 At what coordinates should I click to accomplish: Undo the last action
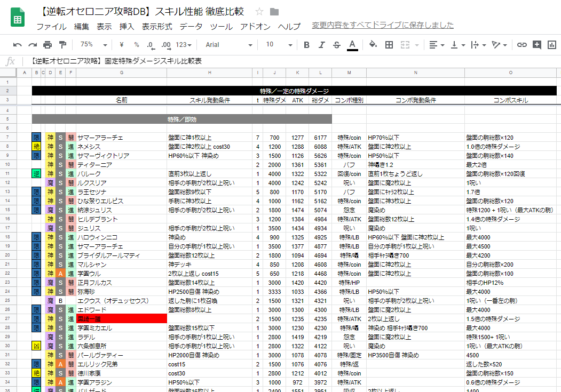17,45
